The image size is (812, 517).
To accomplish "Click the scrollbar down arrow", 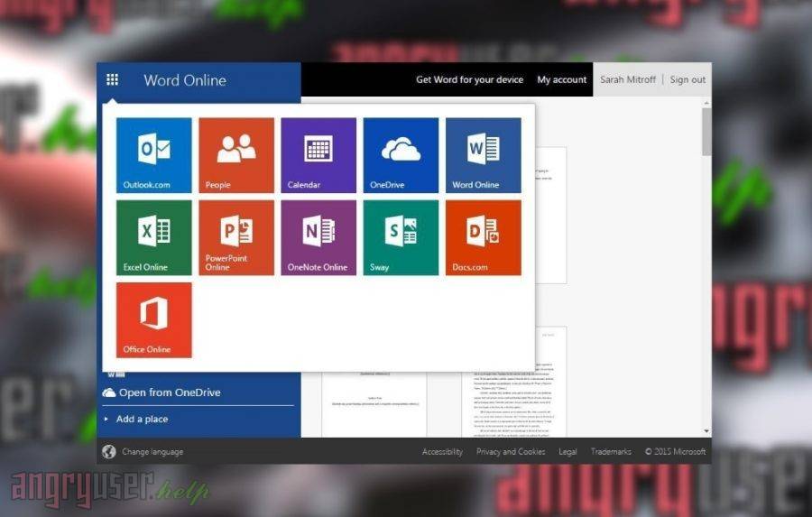I will tap(706, 431).
